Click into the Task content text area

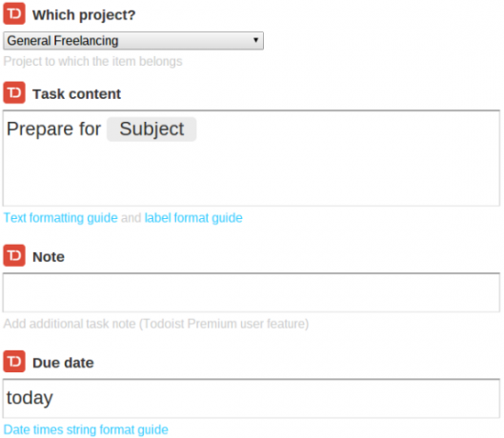[252, 158]
